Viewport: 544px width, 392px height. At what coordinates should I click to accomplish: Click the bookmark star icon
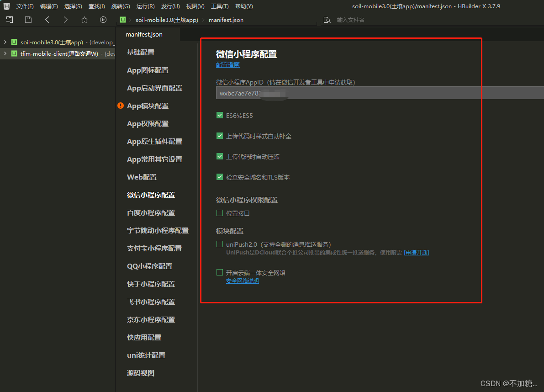click(x=85, y=20)
